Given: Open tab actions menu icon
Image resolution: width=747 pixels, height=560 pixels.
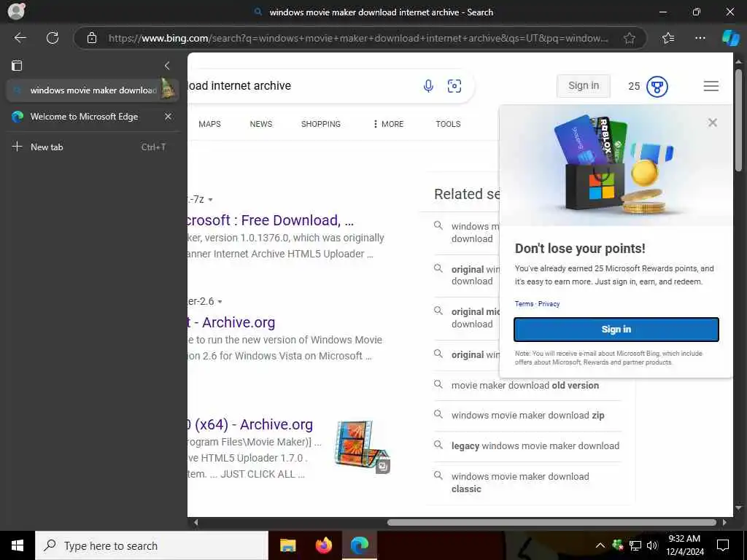Looking at the screenshot, I should click(17, 65).
